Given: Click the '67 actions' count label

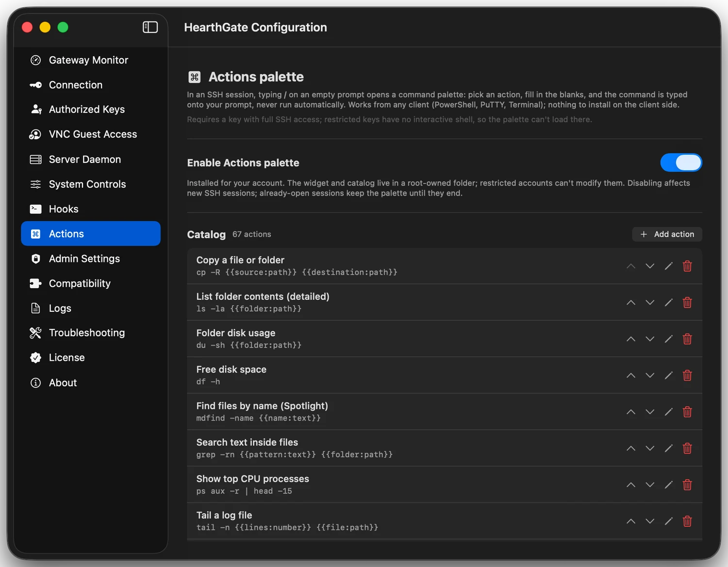Looking at the screenshot, I should pyautogui.click(x=251, y=234).
